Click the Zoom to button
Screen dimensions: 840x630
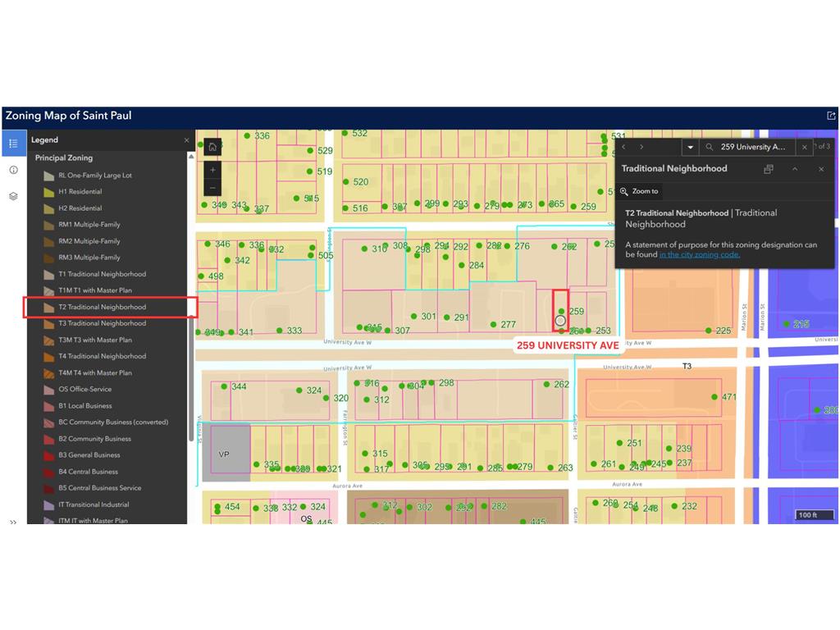point(640,191)
